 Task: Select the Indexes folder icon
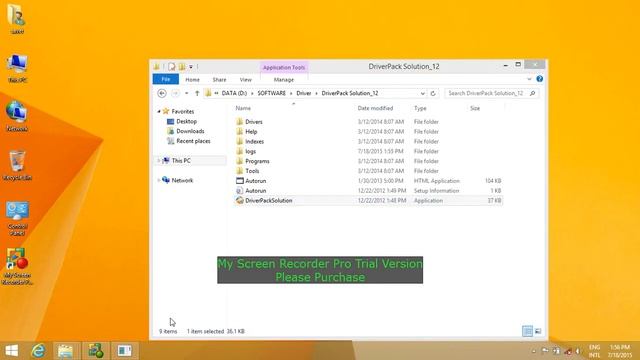coord(240,141)
